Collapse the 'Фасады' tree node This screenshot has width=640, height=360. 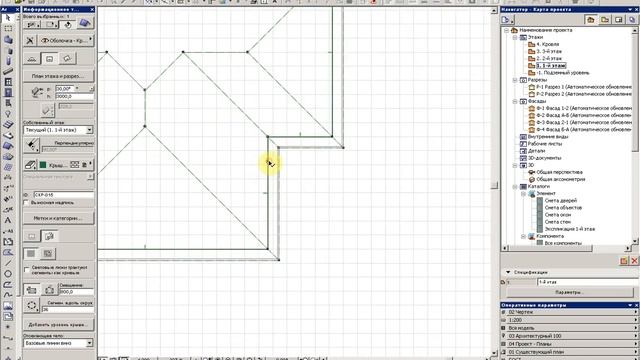[x=515, y=101]
